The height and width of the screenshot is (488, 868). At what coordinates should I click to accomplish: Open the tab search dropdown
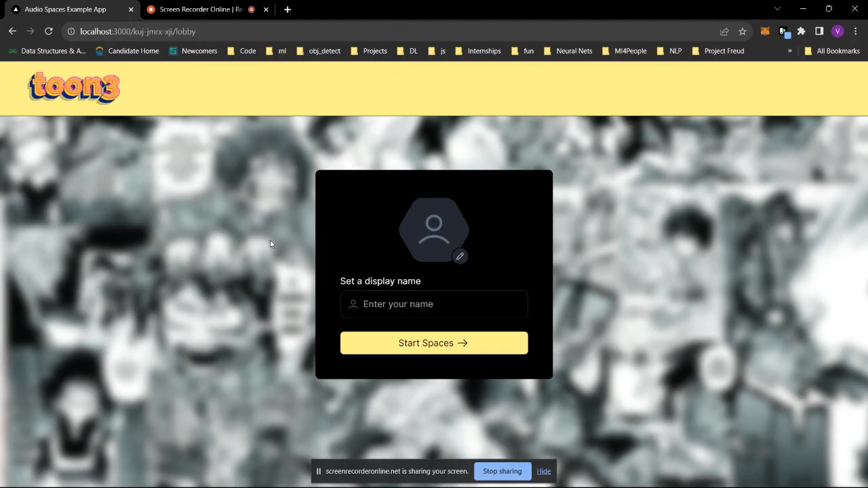(777, 9)
